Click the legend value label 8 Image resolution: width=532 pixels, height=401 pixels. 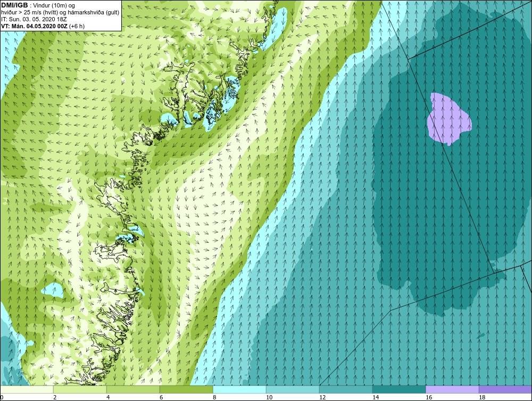[x=214, y=397]
